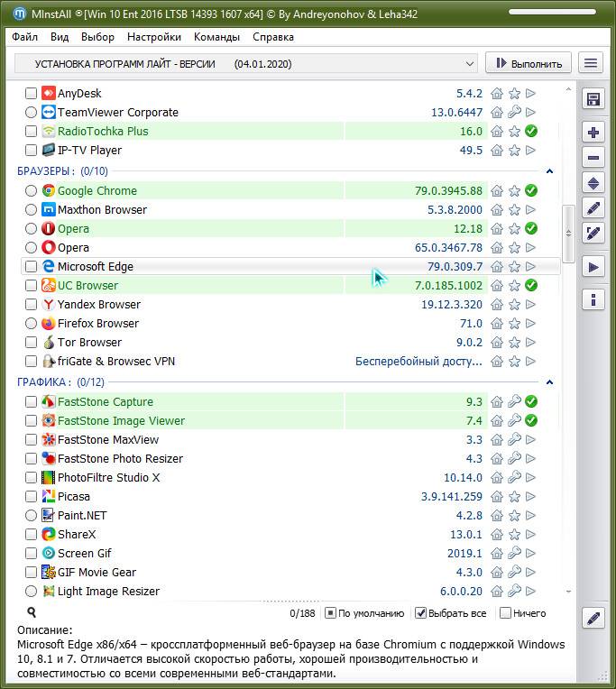The width and height of the screenshot is (616, 689).
Task: Check the Microsoft Edge checkbox
Action: [31, 267]
